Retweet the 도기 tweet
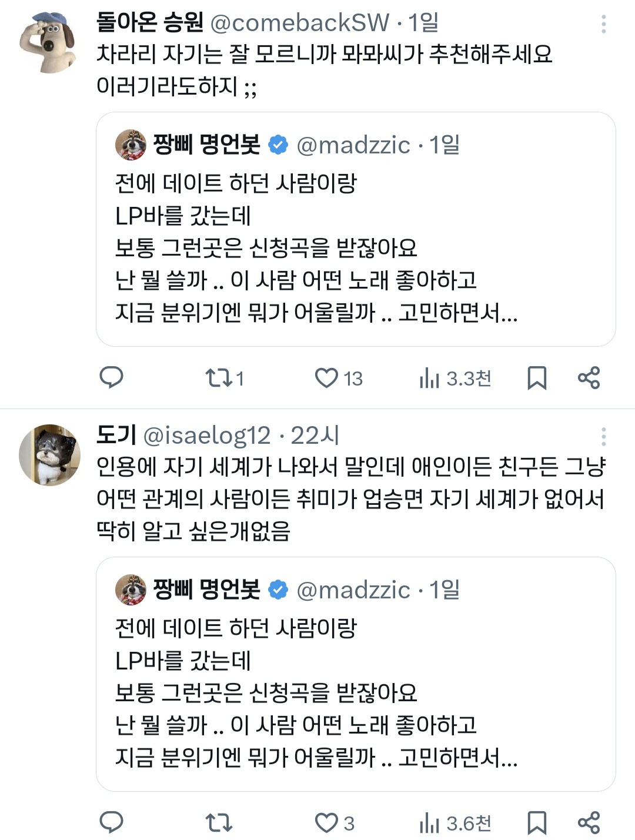The height and width of the screenshot is (840, 635). [219, 822]
